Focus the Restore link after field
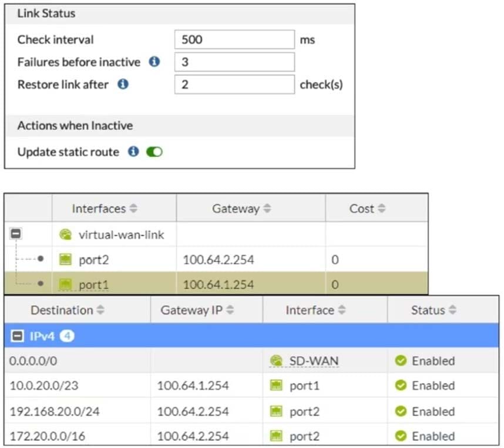This screenshot has height=448, width=504. pos(234,84)
